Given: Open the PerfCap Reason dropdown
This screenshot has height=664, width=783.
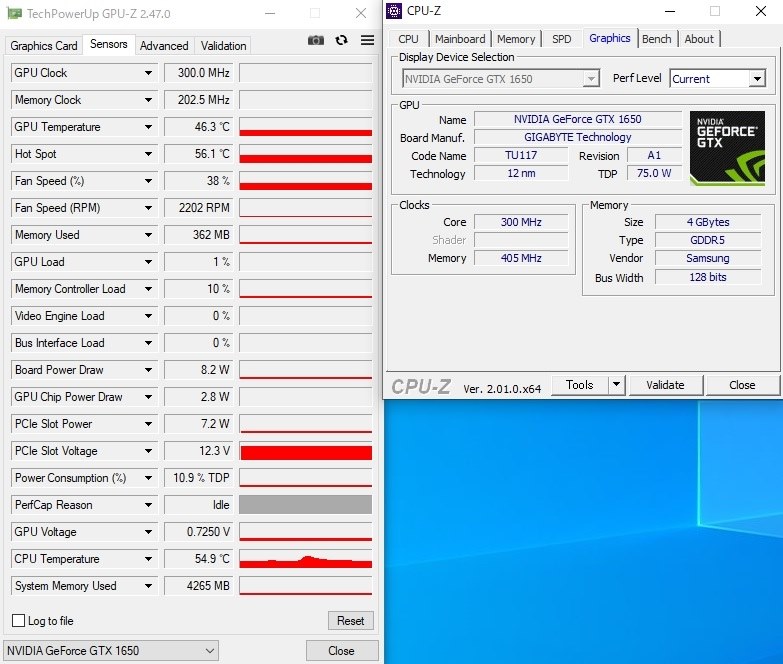Looking at the screenshot, I should (x=148, y=505).
